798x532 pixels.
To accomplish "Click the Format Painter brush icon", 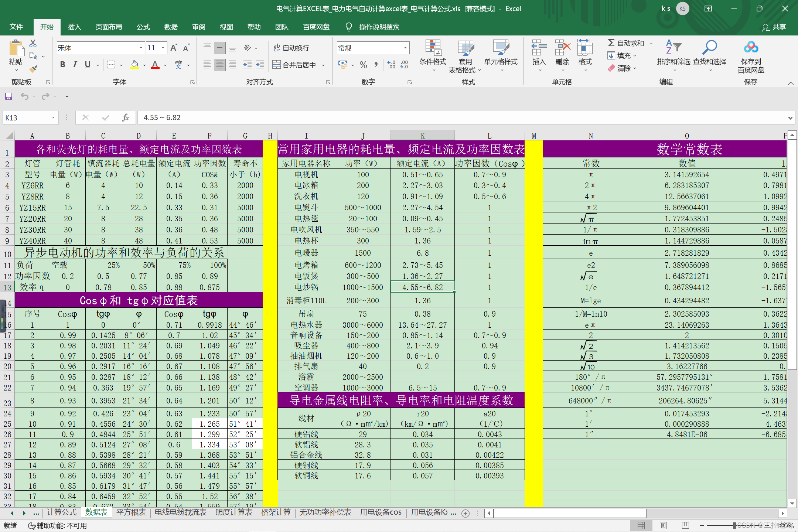I will (x=33, y=69).
